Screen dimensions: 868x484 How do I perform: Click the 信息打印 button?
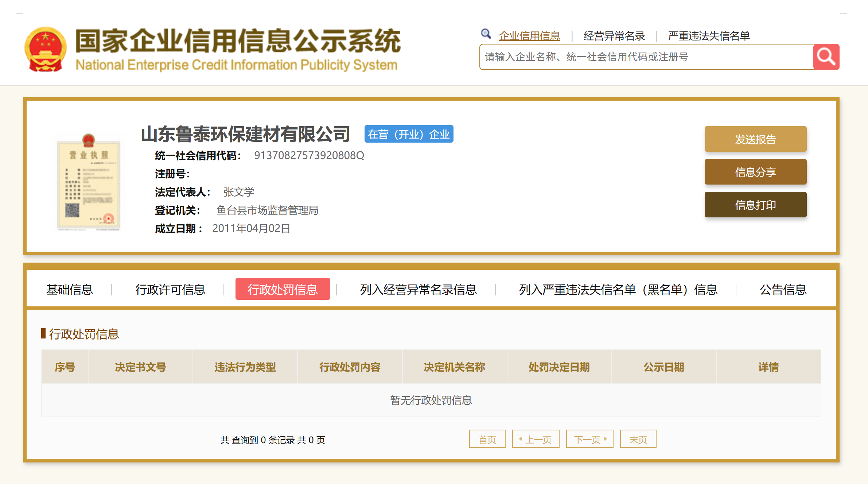(755, 205)
